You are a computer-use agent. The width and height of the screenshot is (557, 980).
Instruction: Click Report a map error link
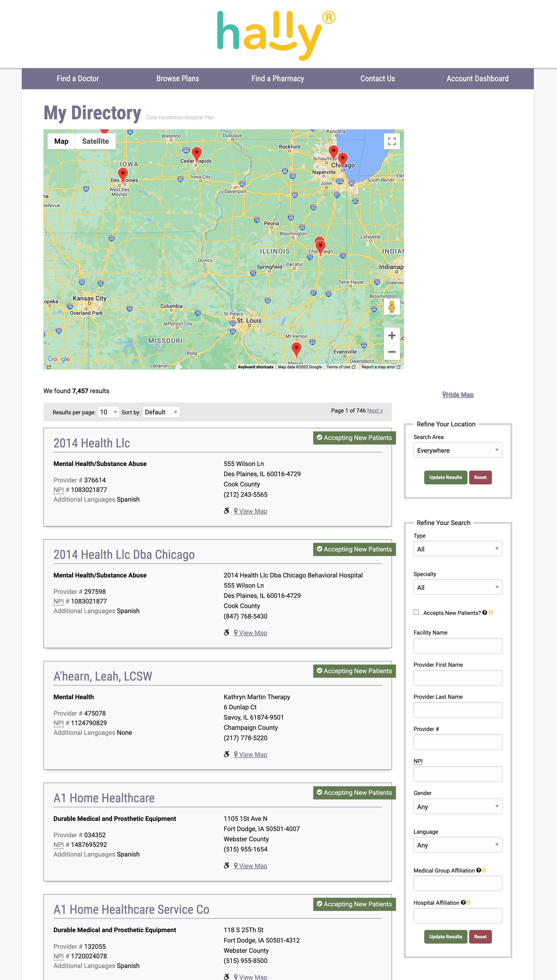[381, 367]
